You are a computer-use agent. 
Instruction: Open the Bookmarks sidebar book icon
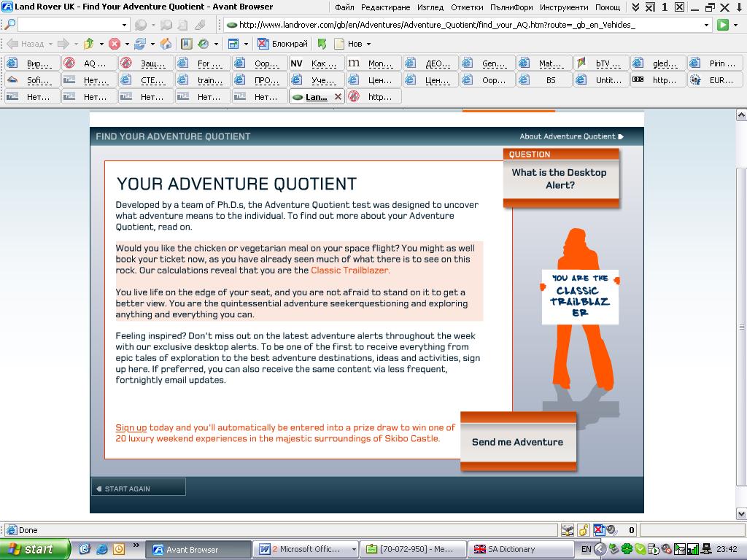click(x=186, y=44)
